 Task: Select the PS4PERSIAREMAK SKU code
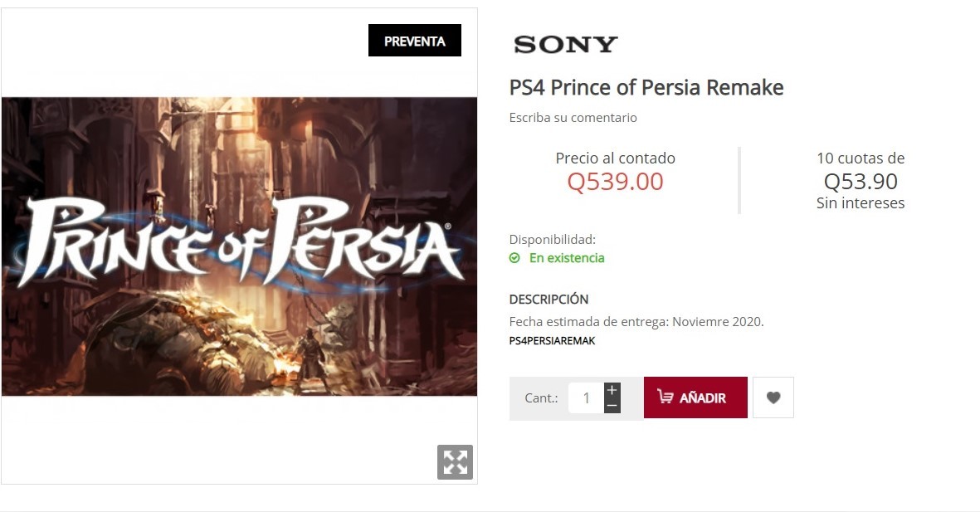click(x=552, y=341)
